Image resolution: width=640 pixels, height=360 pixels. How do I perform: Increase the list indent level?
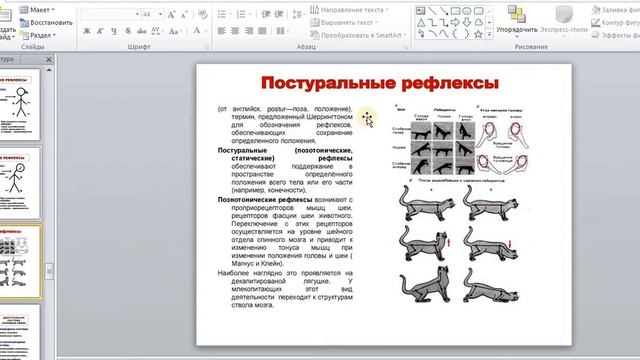(x=279, y=15)
